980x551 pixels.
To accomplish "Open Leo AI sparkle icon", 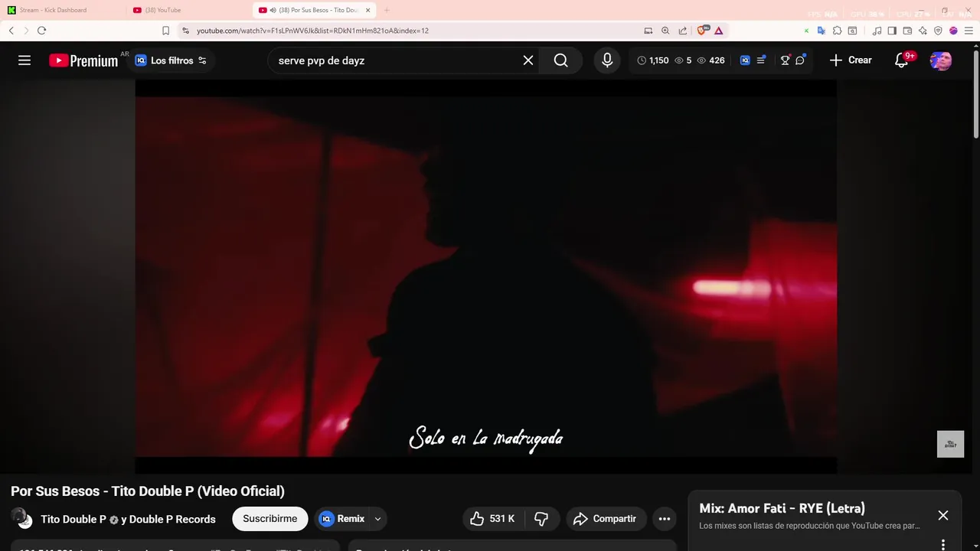I will pos(923,31).
